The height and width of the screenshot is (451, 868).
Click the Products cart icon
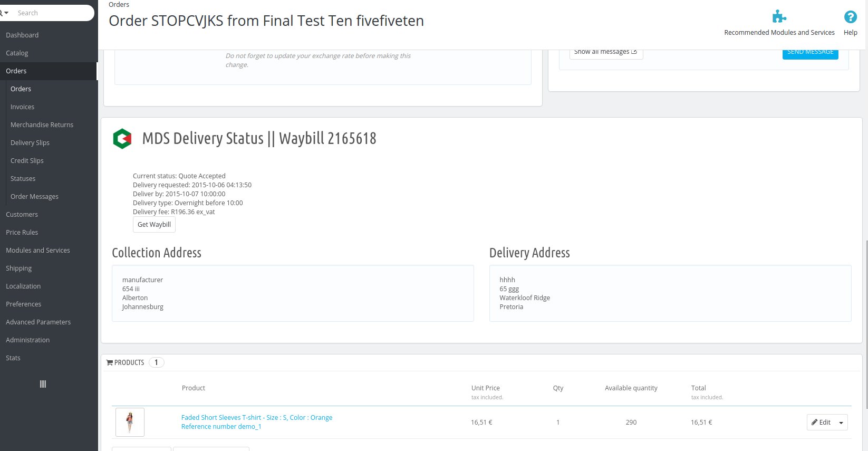click(x=110, y=362)
